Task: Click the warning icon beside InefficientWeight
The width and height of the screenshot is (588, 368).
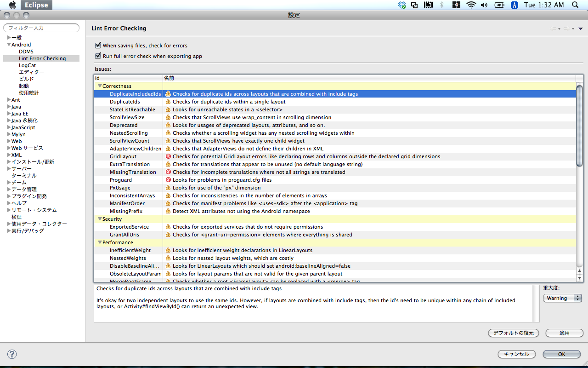Action: (x=168, y=250)
